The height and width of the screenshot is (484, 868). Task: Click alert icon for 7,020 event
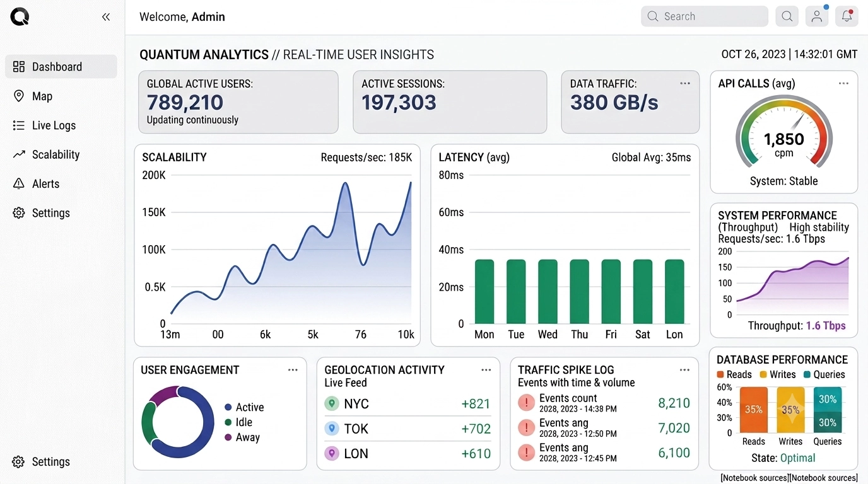526,428
